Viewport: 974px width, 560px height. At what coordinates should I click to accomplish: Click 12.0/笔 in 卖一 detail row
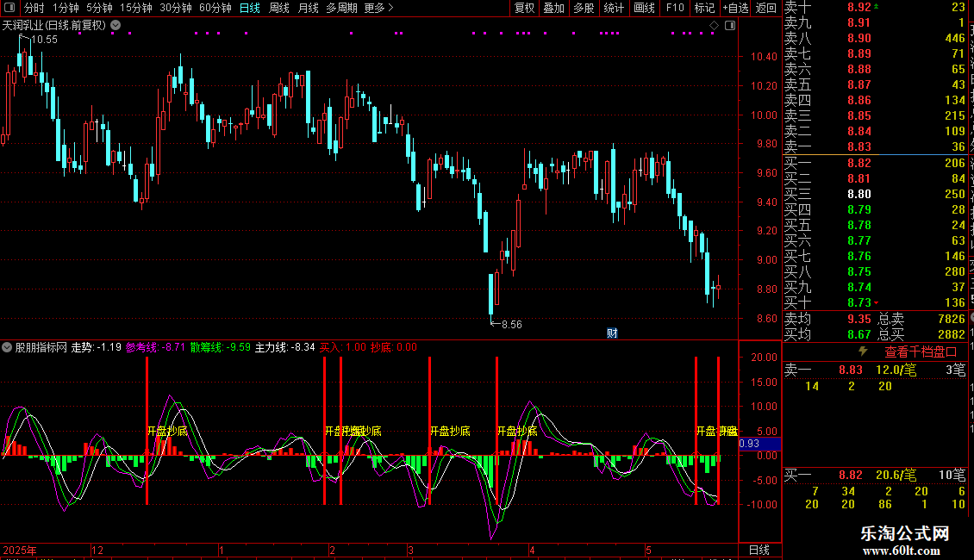point(896,370)
